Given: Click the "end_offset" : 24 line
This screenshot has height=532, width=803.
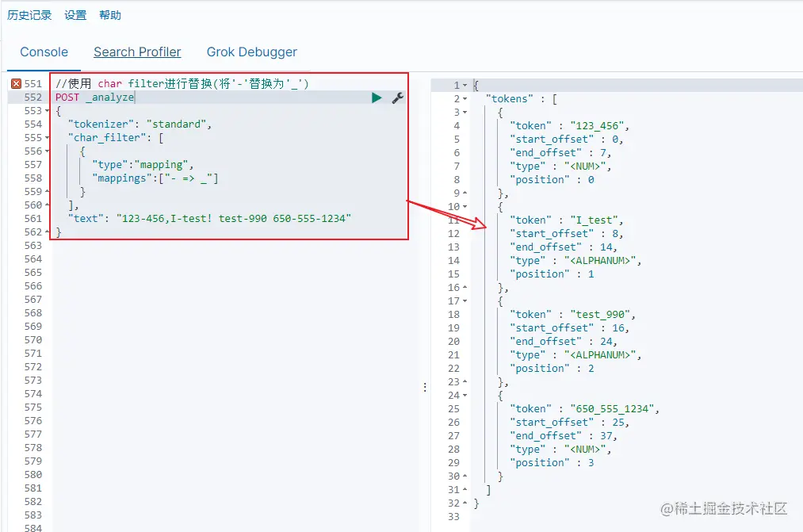Looking at the screenshot, I should [564, 342].
